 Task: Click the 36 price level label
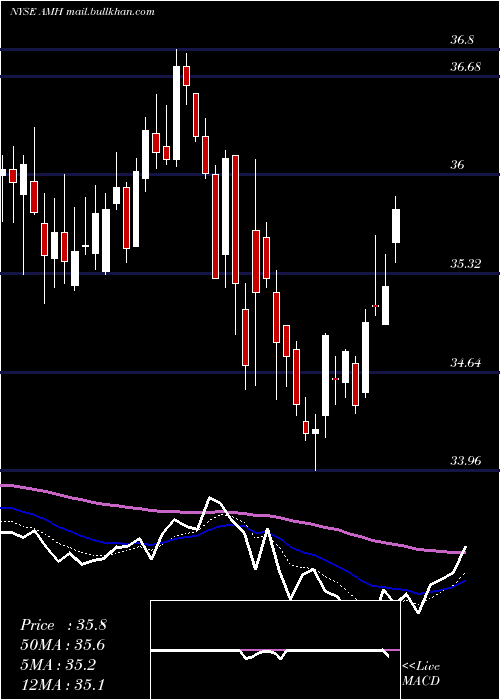[457, 165]
